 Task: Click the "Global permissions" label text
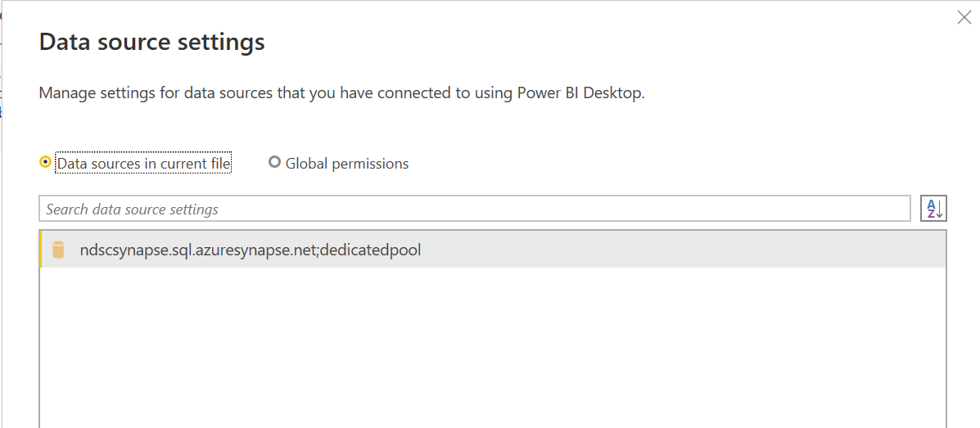click(347, 164)
